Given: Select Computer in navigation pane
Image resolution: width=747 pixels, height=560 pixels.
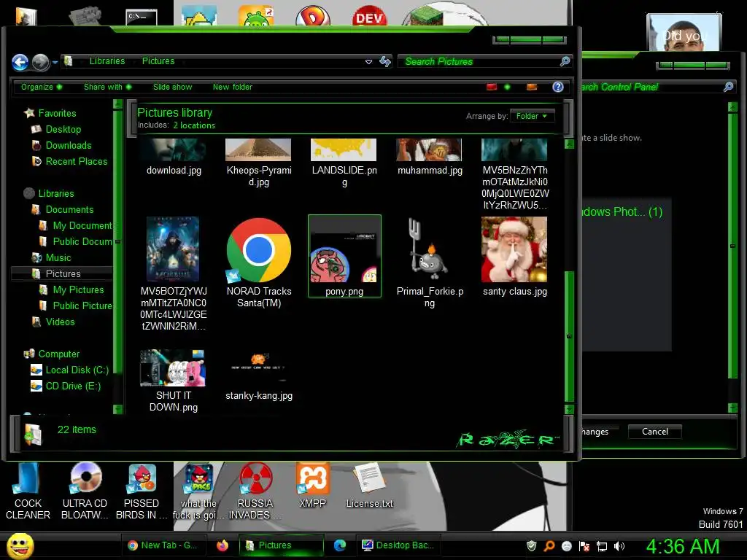Looking at the screenshot, I should 58,354.
